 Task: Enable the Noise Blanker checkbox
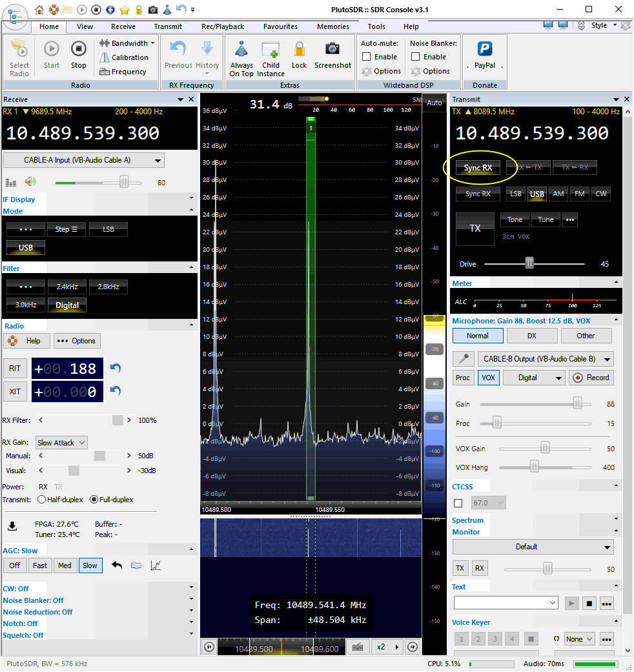point(416,57)
